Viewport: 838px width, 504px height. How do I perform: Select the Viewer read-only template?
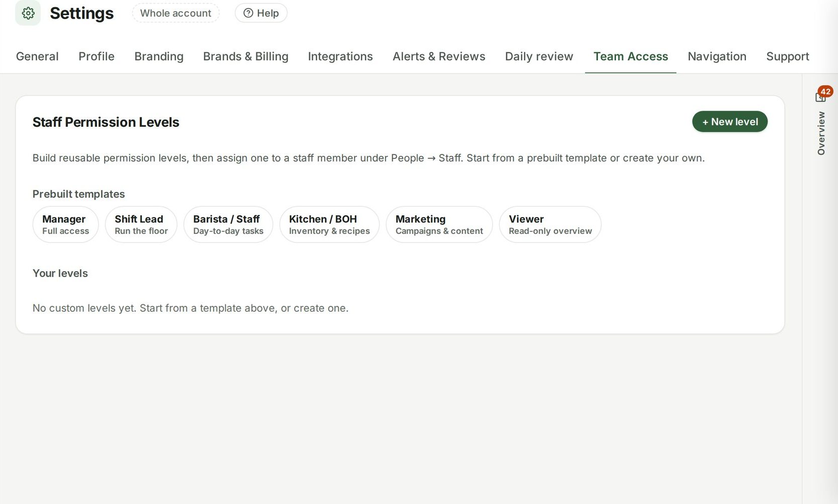tap(550, 224)
